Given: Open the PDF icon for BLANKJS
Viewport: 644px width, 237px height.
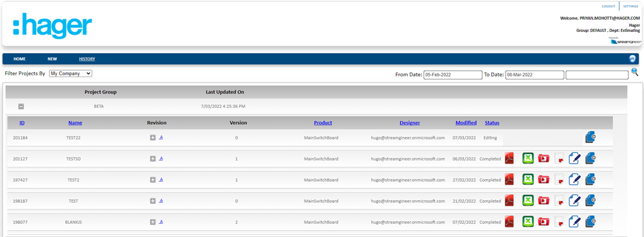Looking at the screenshot, I should pyautogui.click(x=509, y=222).
